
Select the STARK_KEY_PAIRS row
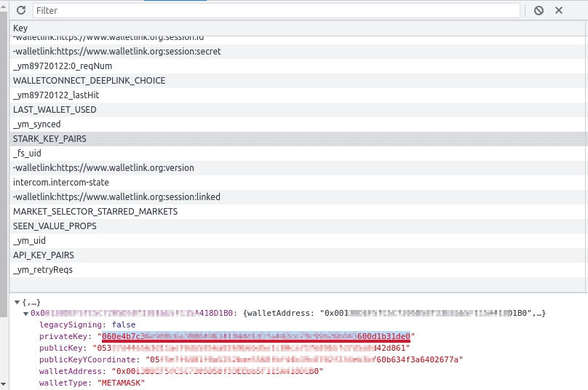pos(297,139)
